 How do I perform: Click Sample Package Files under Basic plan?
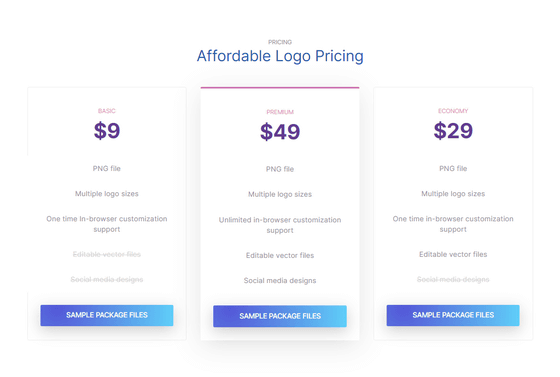pos(107,315)
